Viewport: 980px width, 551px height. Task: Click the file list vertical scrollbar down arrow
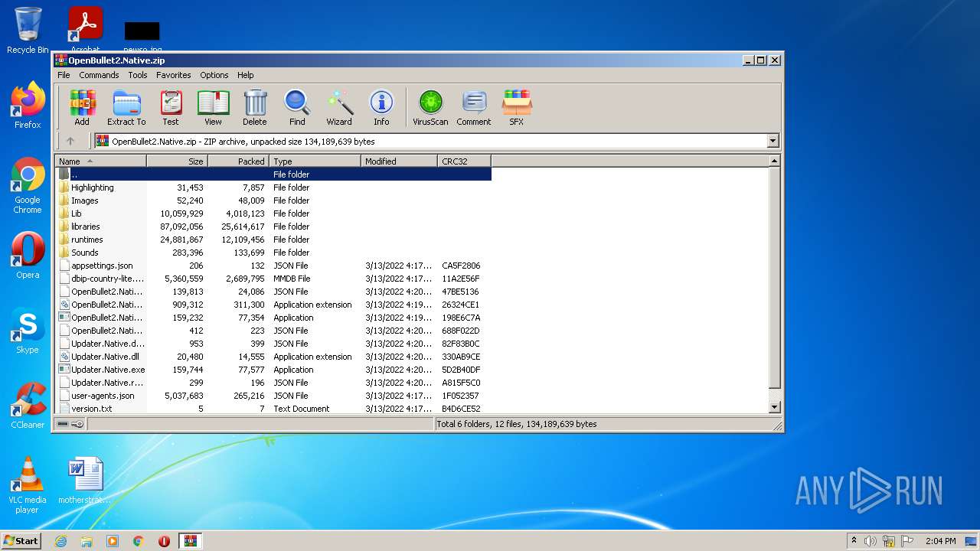(774, 408)
